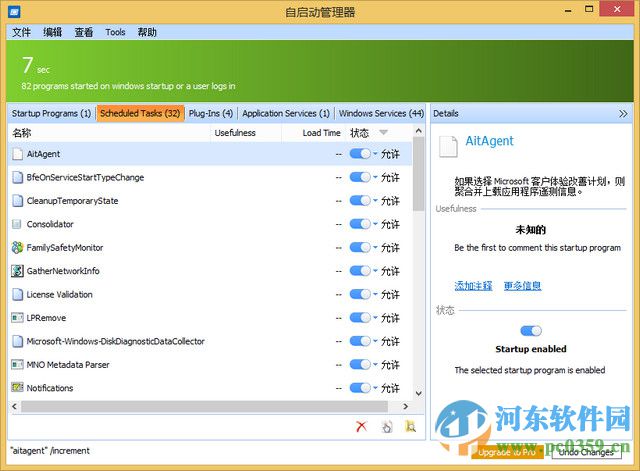Click the horizontal scrollbar thumb of task list
The height and width of the screenshot is (471, 640).
tap(204, 407)
